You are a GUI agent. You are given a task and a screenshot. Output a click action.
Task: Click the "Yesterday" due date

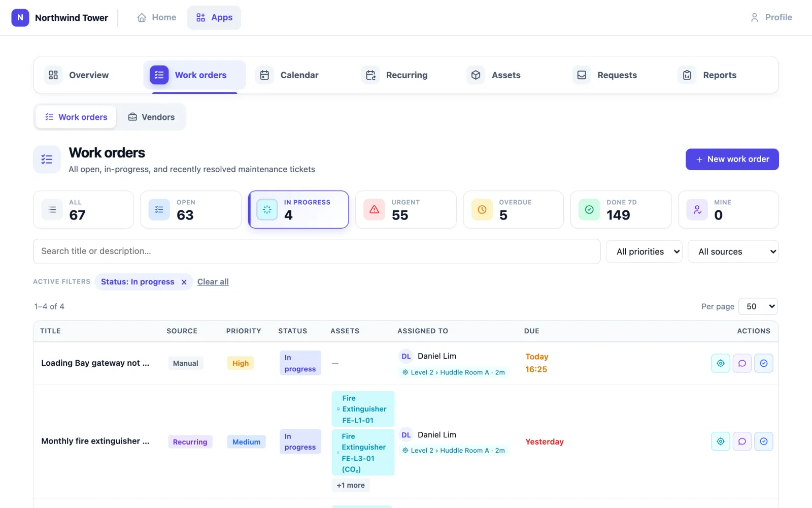click(545, 442)
